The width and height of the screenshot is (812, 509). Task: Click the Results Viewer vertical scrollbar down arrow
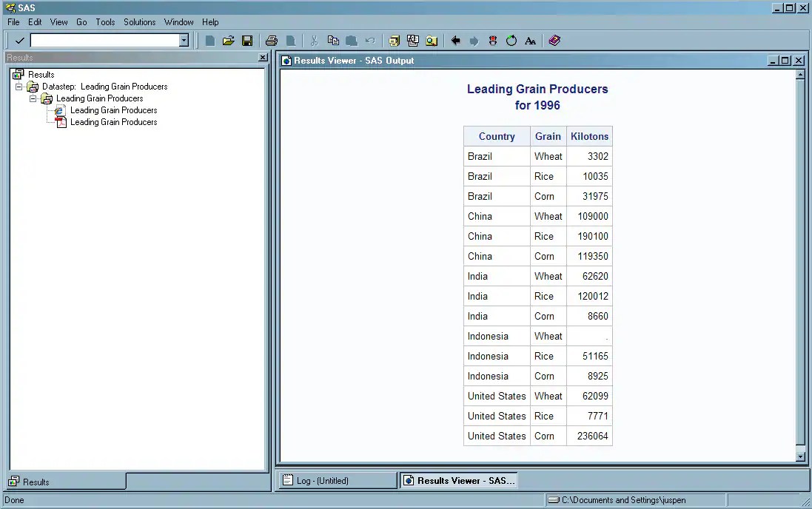click(801, 456)
